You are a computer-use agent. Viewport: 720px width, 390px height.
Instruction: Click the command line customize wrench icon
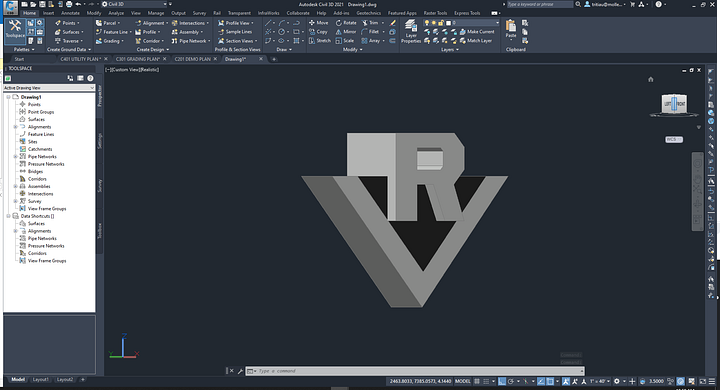tap(240, 371)
